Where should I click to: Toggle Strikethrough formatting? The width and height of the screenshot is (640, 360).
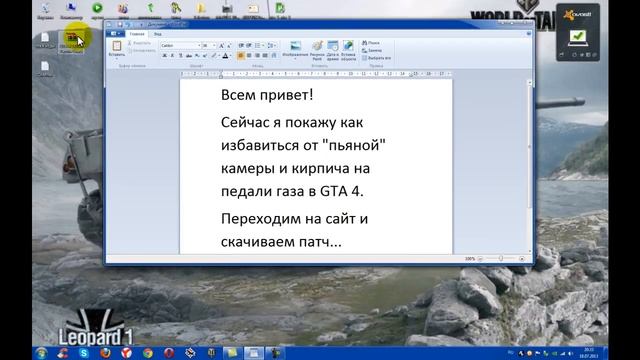pyautogui.click(x=189, y=56)
